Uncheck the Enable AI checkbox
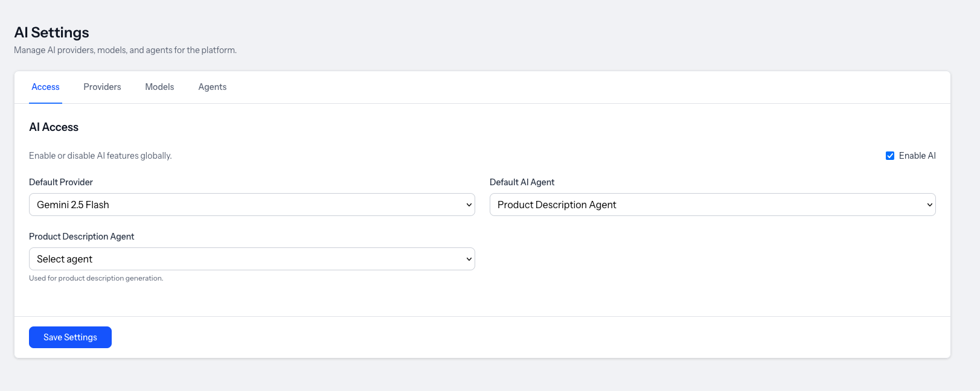The image size is (980, 391). coord(889,156)
